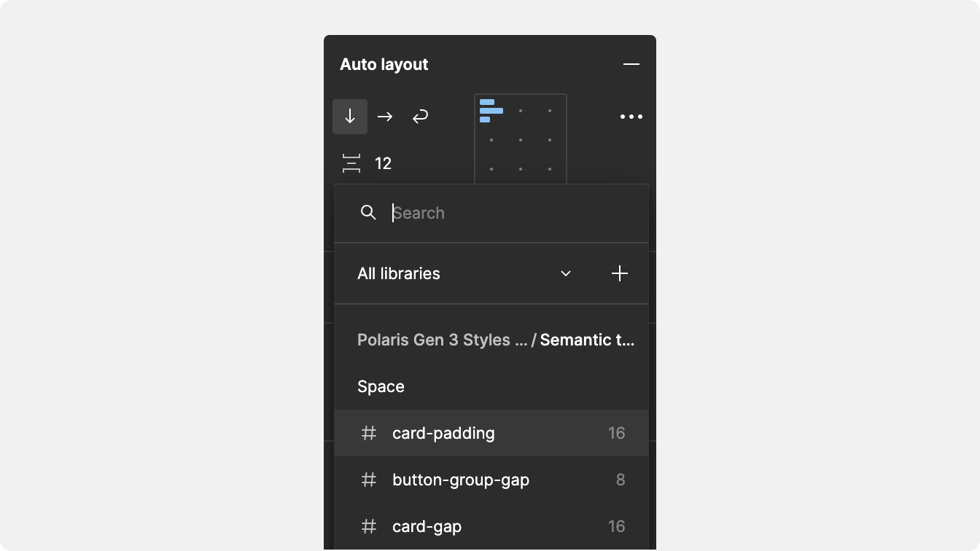Select horizontal layout direction arrow
The height and width of the screenshot is (551, 980).
click(385, 117)
